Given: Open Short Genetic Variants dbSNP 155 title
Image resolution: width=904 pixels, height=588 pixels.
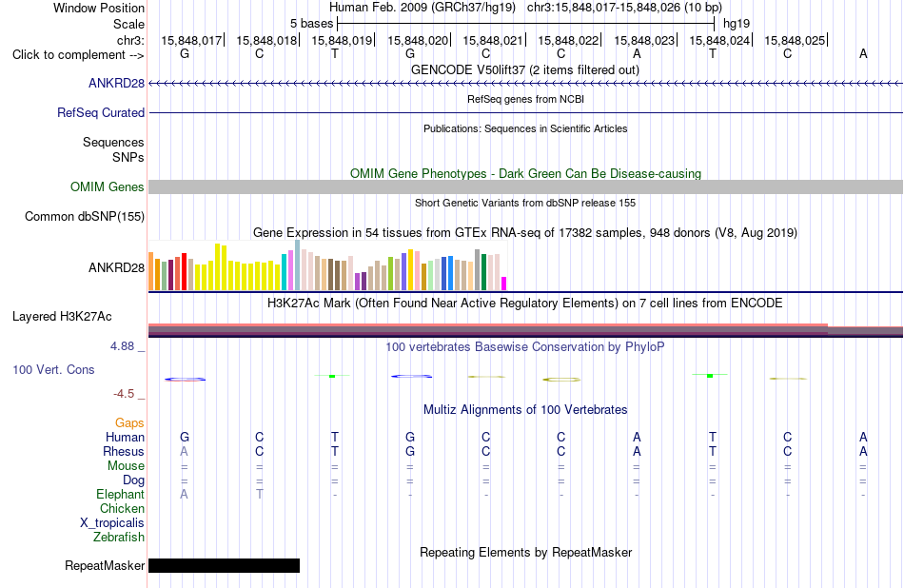Looking at the screenshot, I should click(525, 203).
